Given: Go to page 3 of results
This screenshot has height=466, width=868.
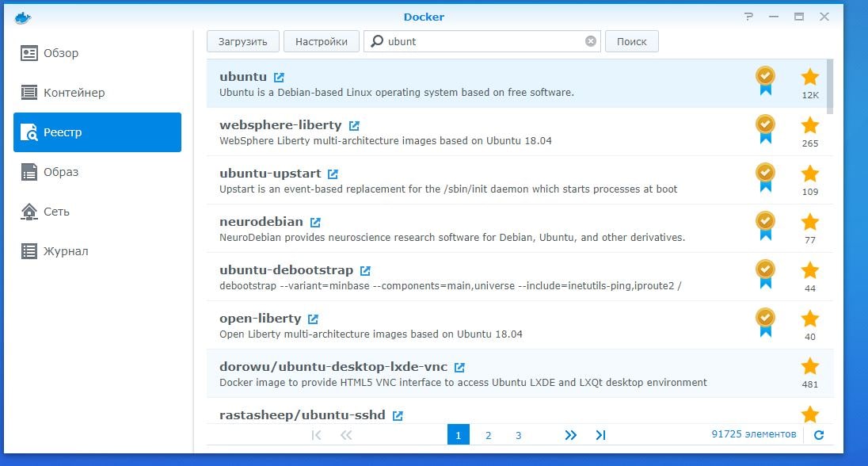Looking at the screenshot, I should tap(518, 436).
